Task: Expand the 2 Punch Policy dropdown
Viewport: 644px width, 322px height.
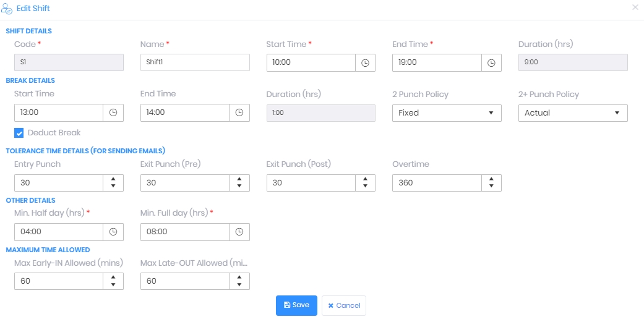Action: 447,113
